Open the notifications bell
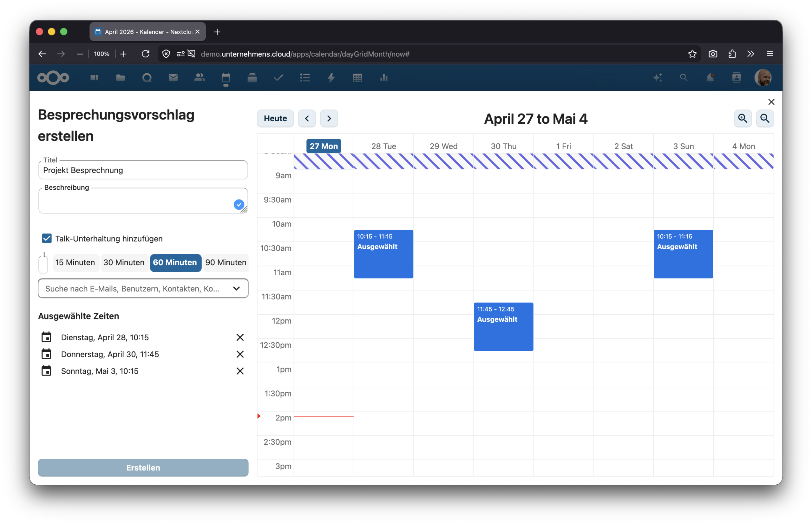This screenshot has width=812, height=524. [x=710, y=78]
